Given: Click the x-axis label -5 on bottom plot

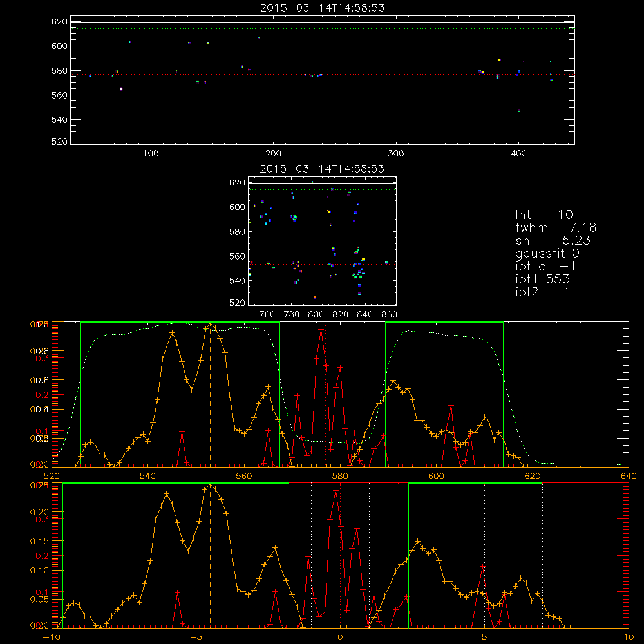Looking at the screenshot, I should [196, 637].
